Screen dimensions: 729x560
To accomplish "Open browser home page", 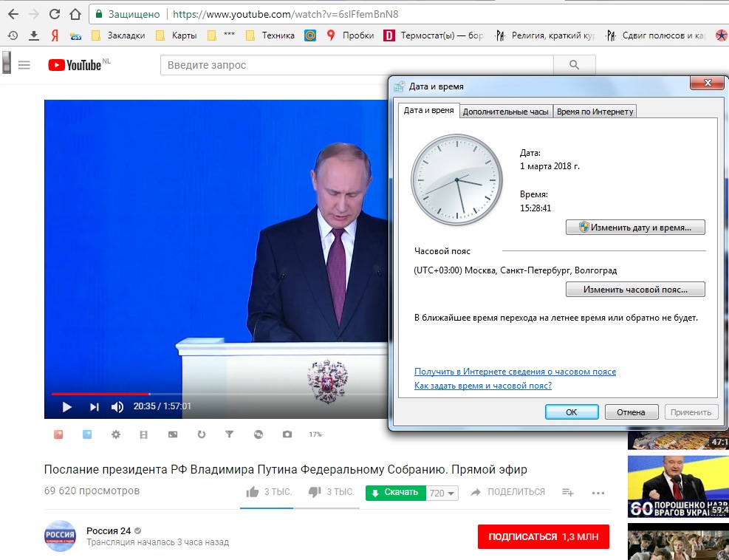I will coord(75,14).
